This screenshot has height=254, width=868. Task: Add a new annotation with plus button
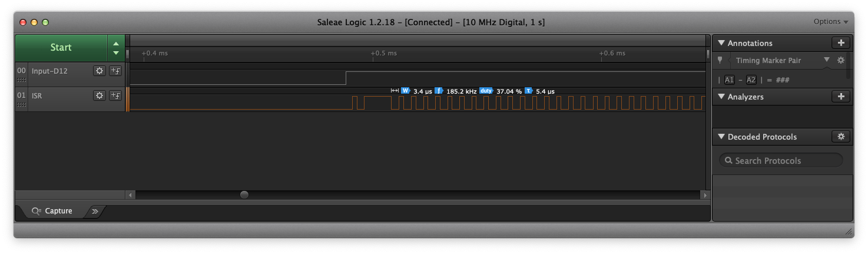840,43
